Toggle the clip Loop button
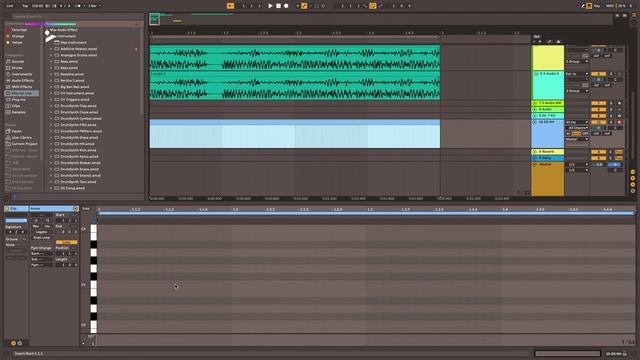 point(66,242)
